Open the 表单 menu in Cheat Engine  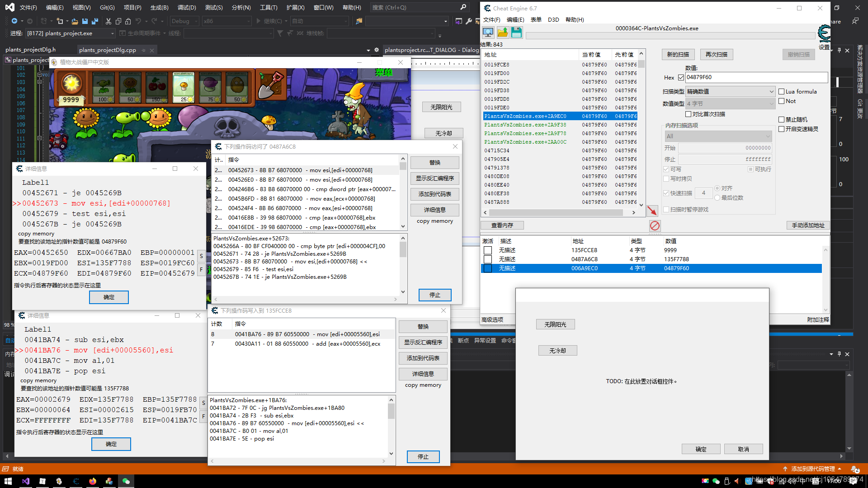click(x=536, y=20)
